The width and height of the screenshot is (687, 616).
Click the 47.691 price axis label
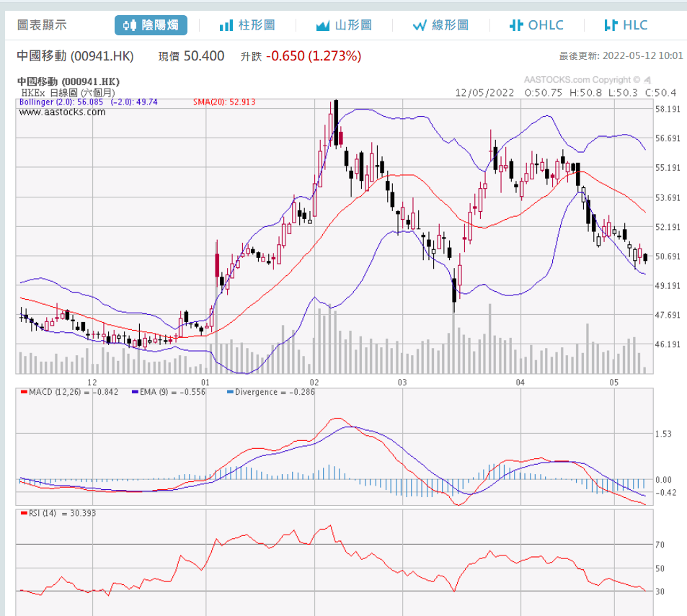point(668,315)
